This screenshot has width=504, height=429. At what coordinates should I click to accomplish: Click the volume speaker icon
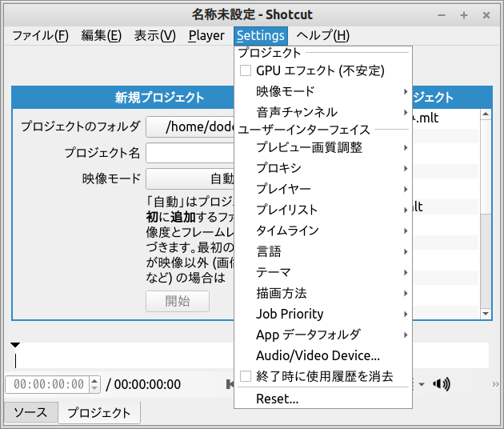(440, 384)
